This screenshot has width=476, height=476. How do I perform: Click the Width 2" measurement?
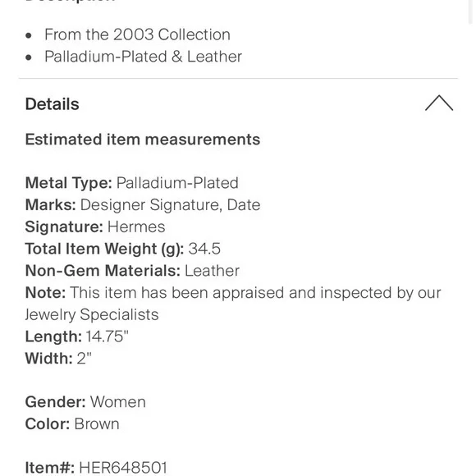click(x=58, y=359)
